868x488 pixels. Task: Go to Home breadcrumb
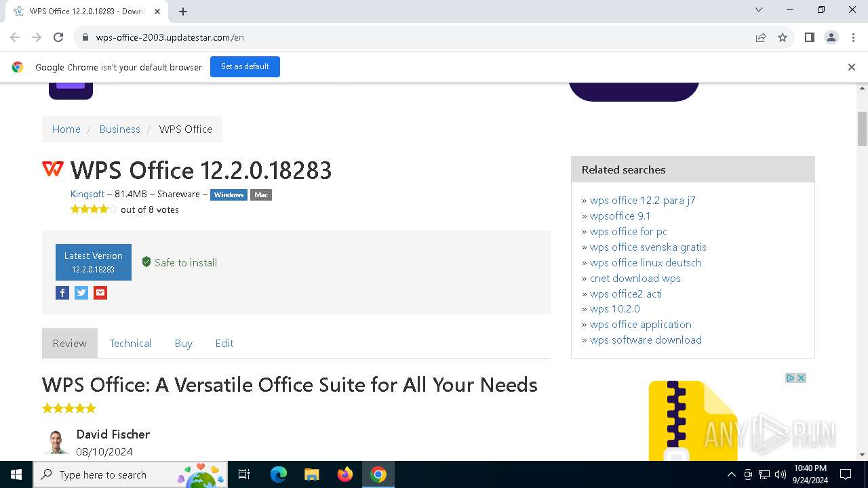click(x=66, y=129)
